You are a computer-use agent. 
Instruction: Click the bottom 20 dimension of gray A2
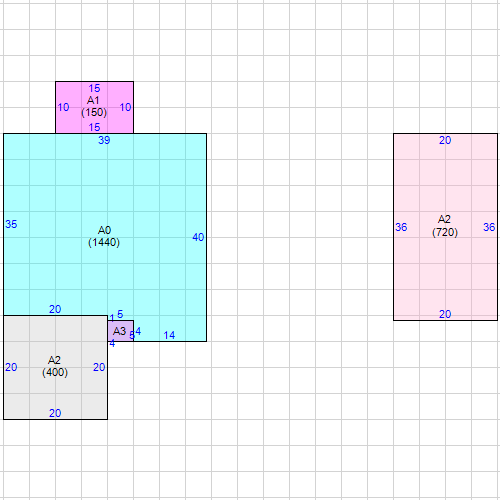55,413
